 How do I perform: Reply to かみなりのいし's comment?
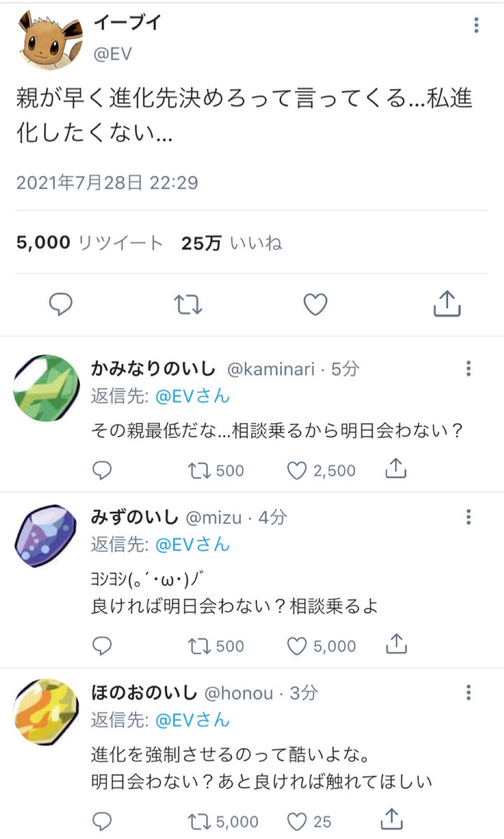pyautogui.click(x=103, y=471)
